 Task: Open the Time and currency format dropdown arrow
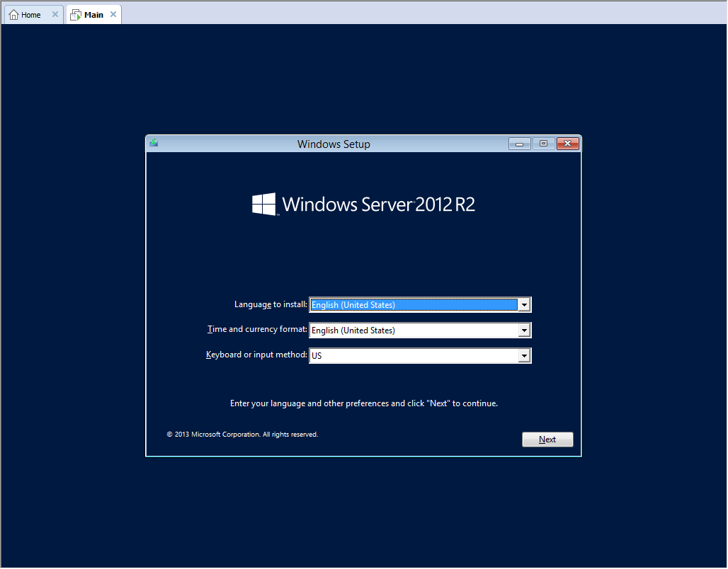pos(524,331)
